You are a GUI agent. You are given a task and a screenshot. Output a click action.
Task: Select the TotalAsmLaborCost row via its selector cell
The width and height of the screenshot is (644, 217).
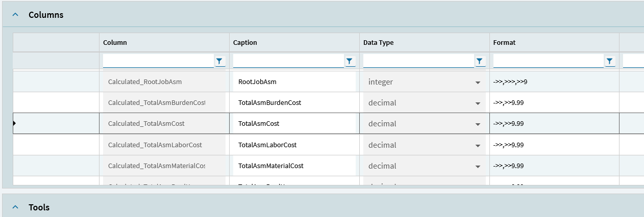[56, 145]
